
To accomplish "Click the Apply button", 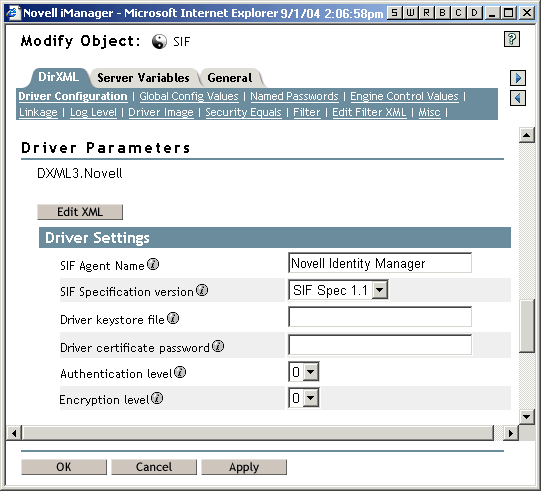I will click(x=244, y=467).
